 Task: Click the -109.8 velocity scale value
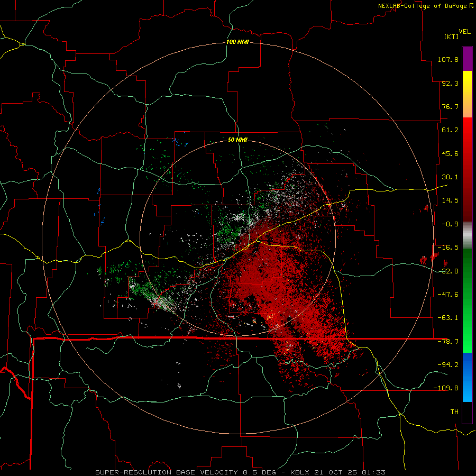pos(446,388)
